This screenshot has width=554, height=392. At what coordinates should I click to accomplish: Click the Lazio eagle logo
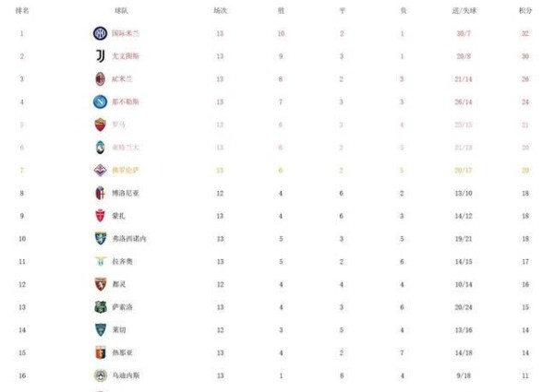point(100,261)
